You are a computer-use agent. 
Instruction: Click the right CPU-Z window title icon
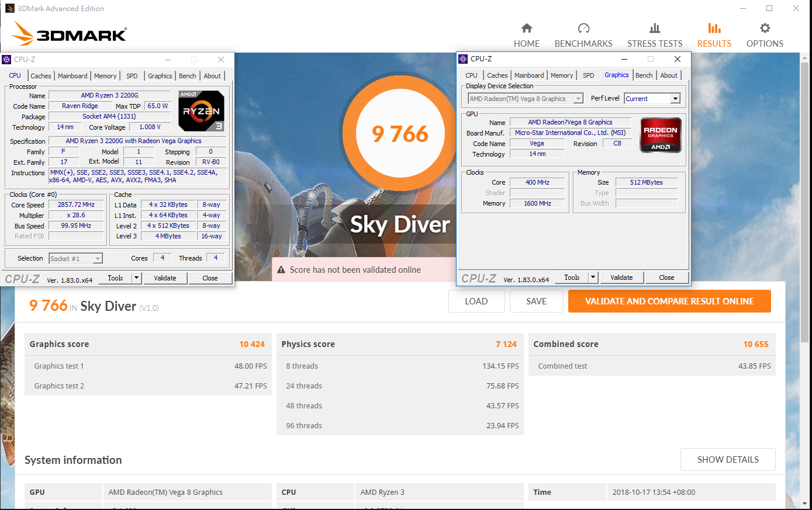coord(463,59)
